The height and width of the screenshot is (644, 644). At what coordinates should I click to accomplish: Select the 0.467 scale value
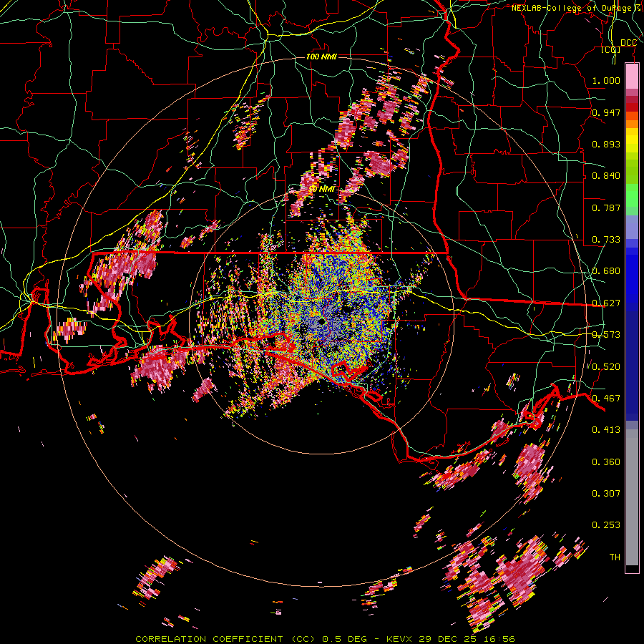click(x=606, y=399)
